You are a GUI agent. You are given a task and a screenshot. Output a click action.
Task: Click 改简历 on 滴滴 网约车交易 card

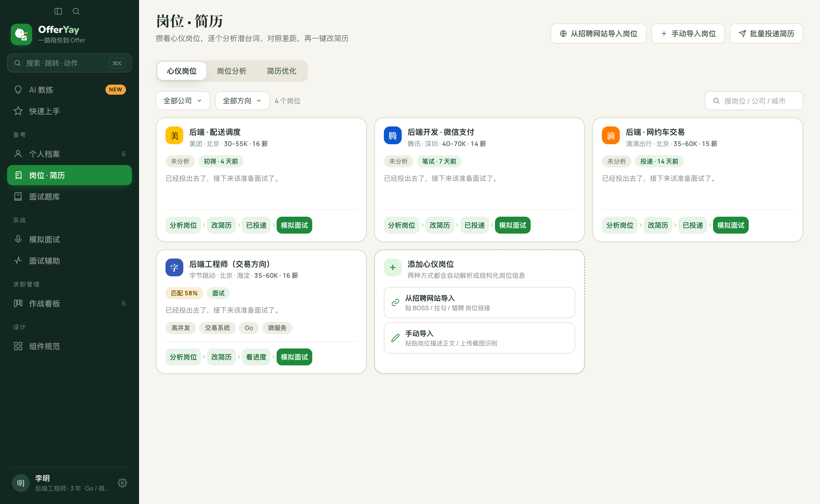pos(657,225)
